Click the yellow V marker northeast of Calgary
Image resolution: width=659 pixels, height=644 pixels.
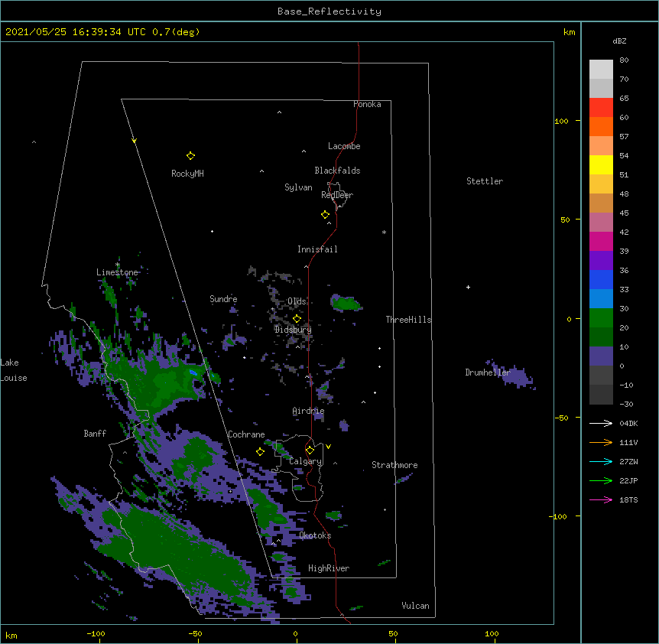pyautogui.click(x=328, y=447)
